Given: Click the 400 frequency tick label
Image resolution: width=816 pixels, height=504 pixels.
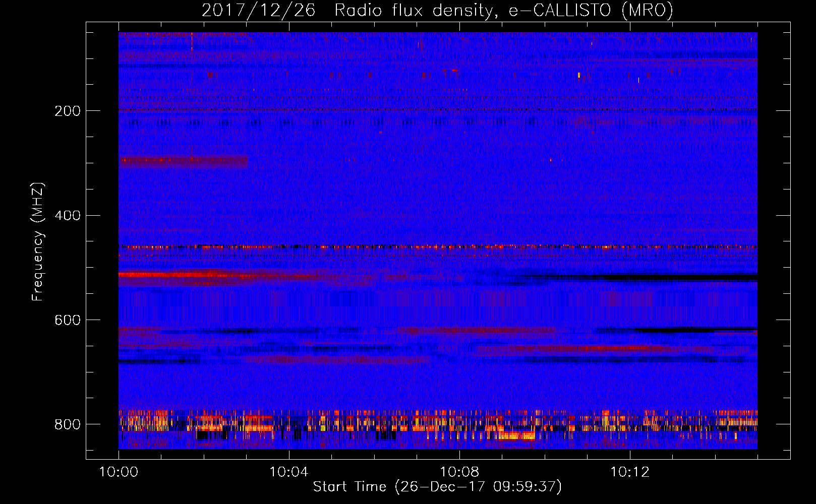Looking at the screenshot, I should click(67, 216).
